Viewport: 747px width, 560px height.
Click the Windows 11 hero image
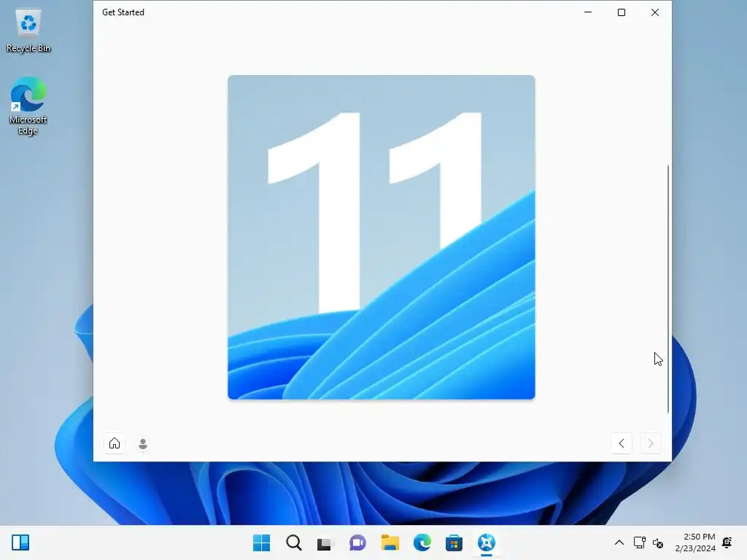(x=381, y=237)
